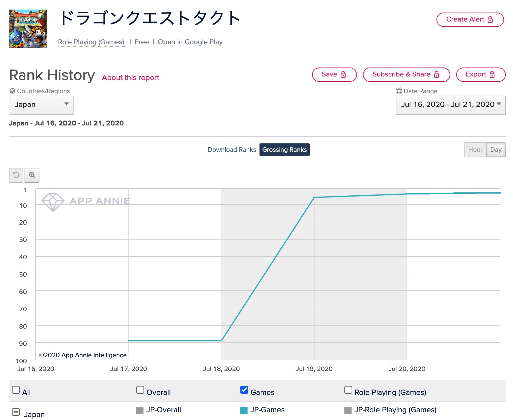Click the Rank History heading
Viewport: 513px width, 420px height.
coord(52,75)
